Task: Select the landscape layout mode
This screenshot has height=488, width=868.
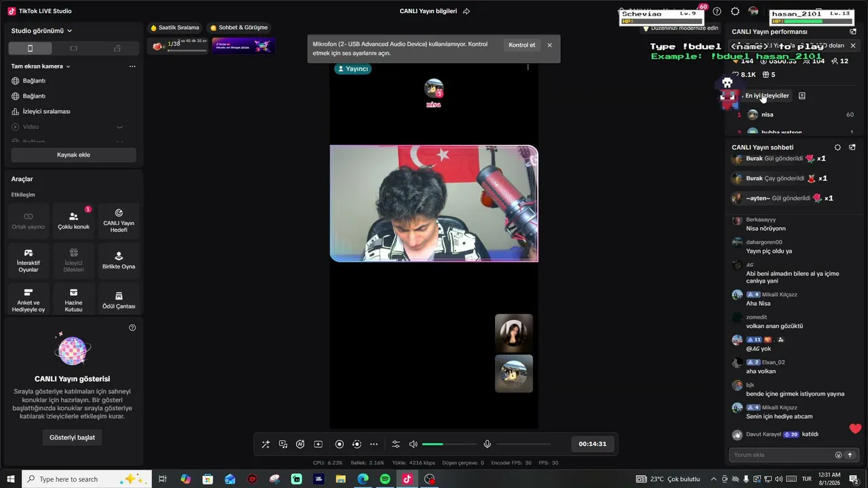Action: click(x=74, y=48)
